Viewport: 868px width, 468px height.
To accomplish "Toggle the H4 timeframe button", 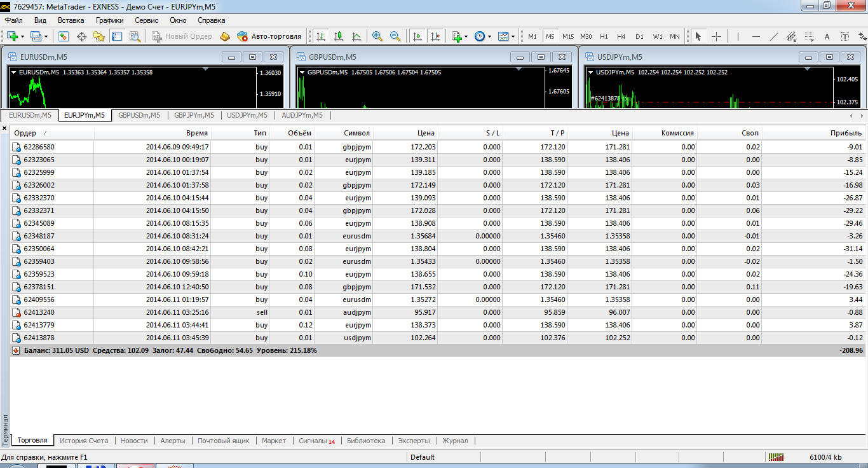I will coord(621,36).
